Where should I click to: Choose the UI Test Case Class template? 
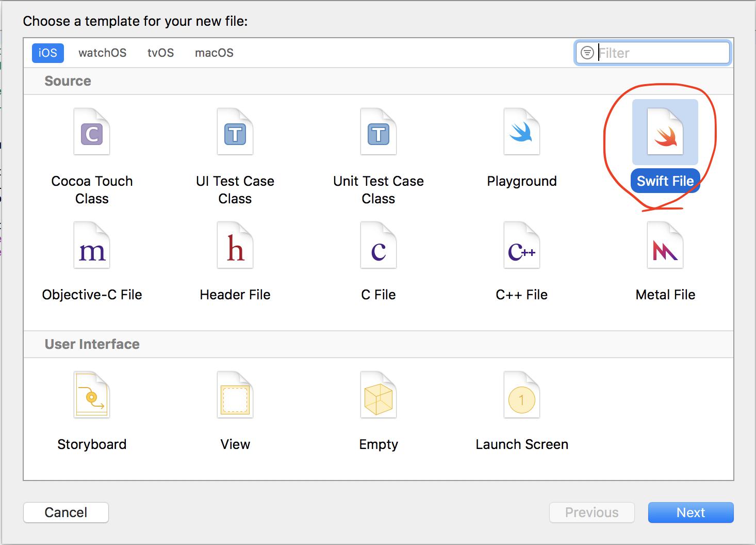[x=235, y=132]
